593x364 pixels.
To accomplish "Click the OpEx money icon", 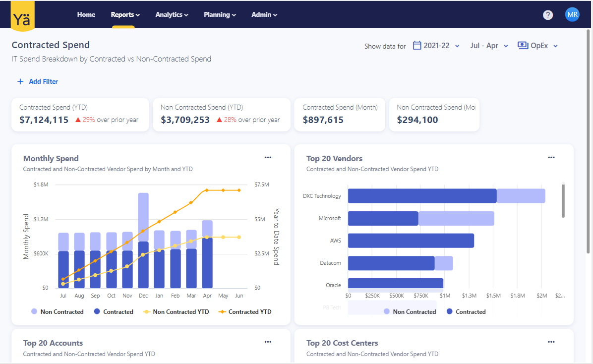I will point(523,46).
